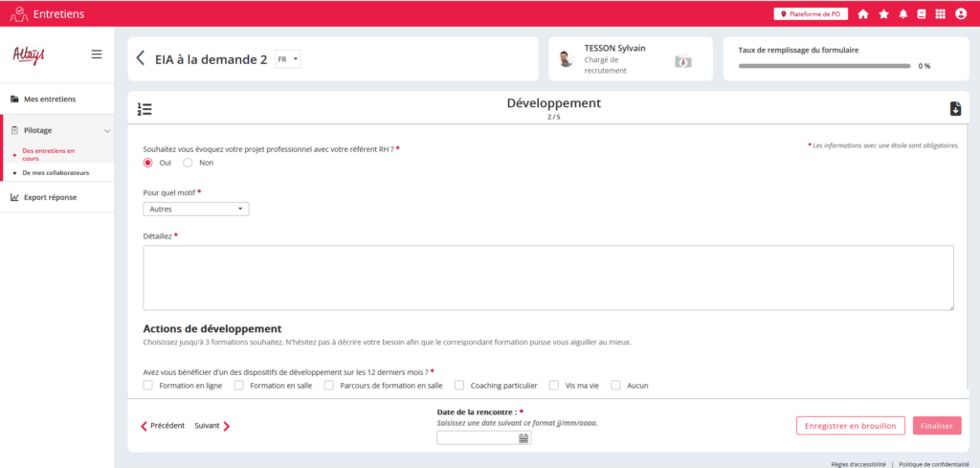The height and width of the screenshot is (468, 980).
Task: Go to the home page icon
Action: point(863,14)
